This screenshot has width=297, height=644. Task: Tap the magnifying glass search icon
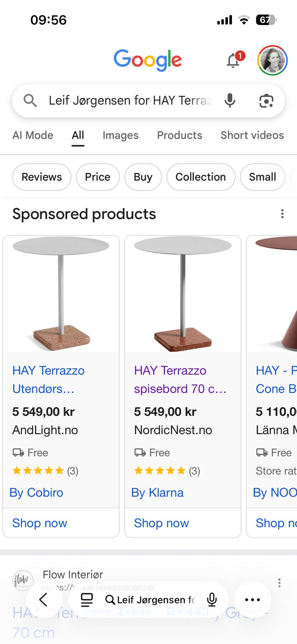point(30,100)
